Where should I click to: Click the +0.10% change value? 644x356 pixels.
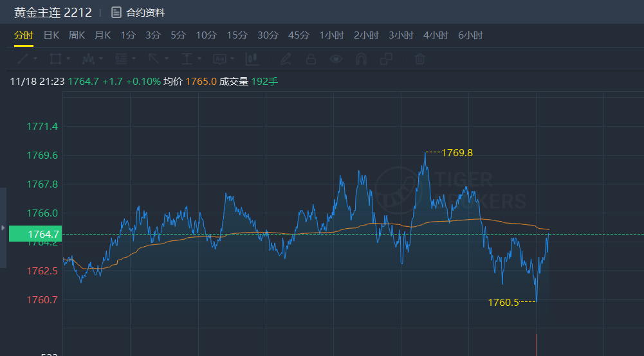[x=143, y=82]
